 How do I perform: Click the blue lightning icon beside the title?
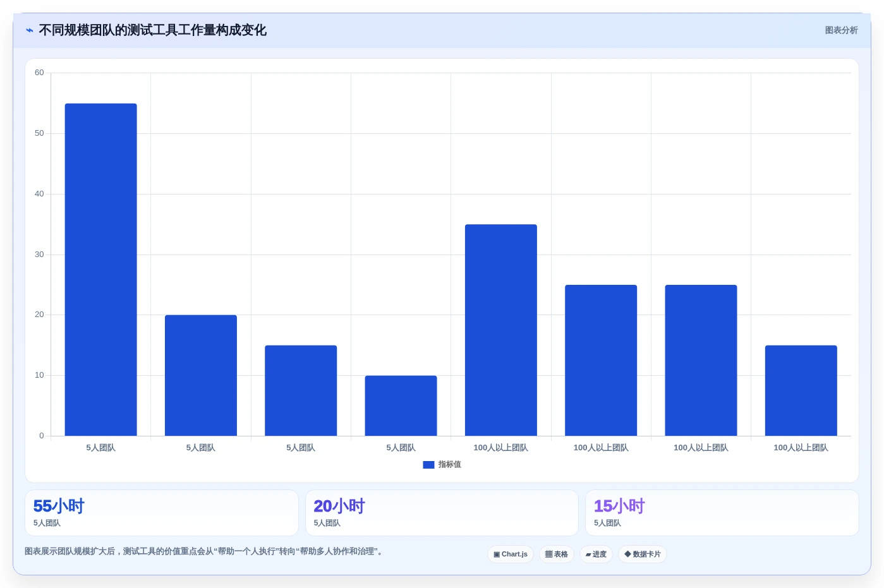click(x=29, y=30)
